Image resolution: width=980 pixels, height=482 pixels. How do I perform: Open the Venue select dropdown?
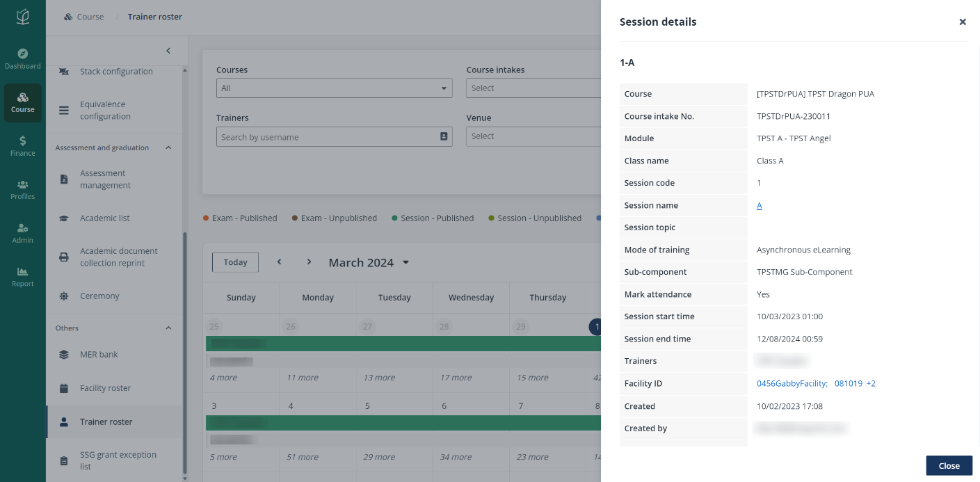pyautogui.click(x=533, y=136)
